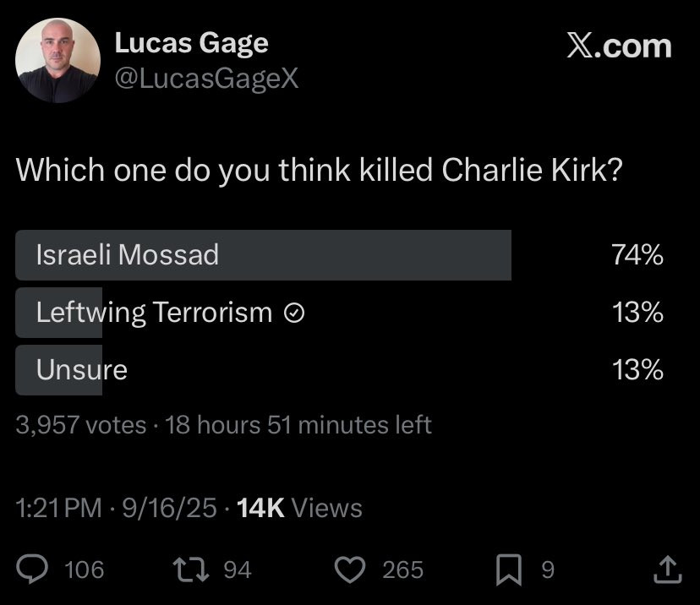The height and width of the screenshot is (605, 700).
Task: Click the 106 replies count
Action: point(84,570)
